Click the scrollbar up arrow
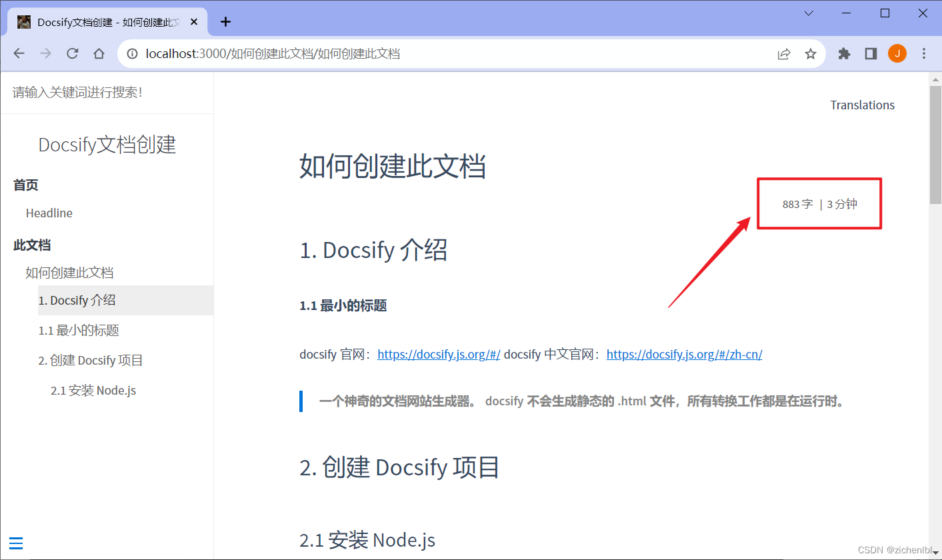The image size is (942, 560). tap(935, 78)
